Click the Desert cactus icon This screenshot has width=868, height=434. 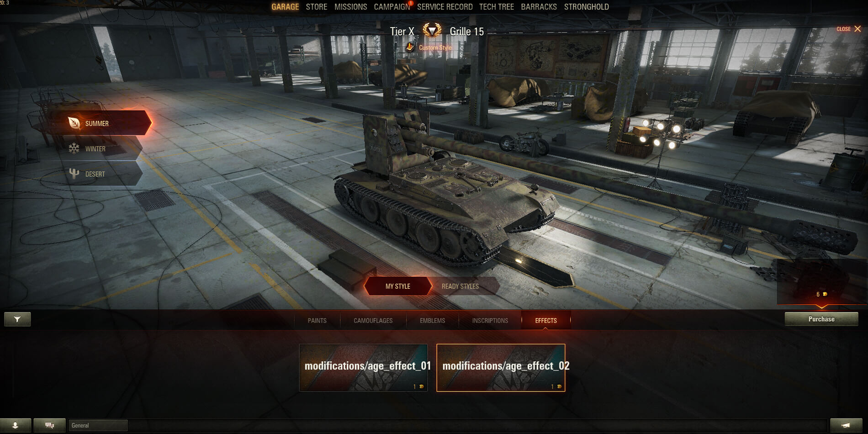(74, 174)
